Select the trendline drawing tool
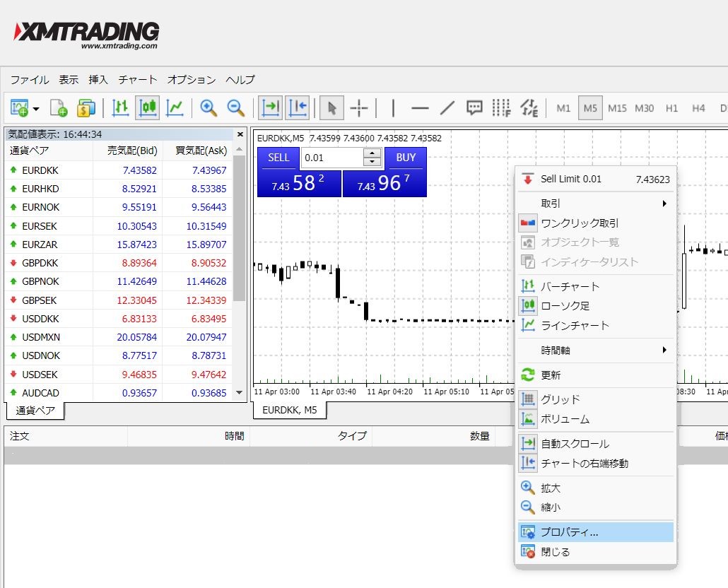Image resolution: width=728 pixels, height=588 pixels. pyautogui.click(x=447, y=108)
